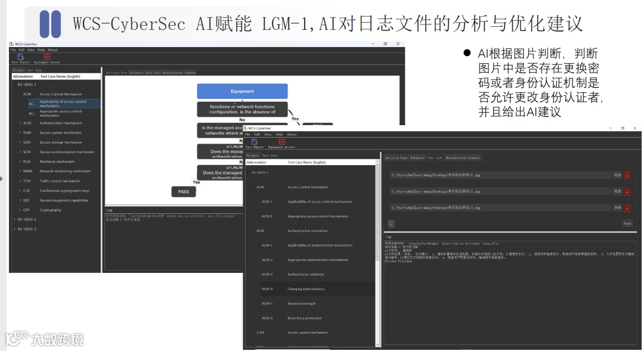Remove the 2.jpg file path row
This screenshot has width=644, height=351.
(x=627, y=192)
